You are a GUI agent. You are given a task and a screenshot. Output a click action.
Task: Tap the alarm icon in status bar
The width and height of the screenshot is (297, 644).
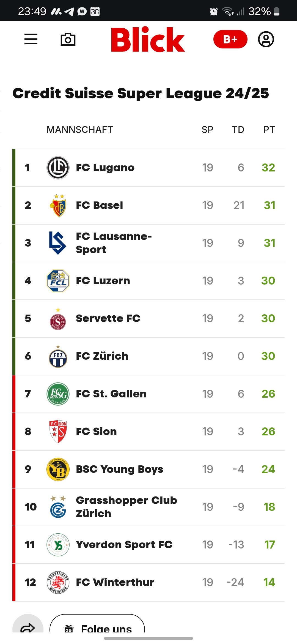pos(214,12)
